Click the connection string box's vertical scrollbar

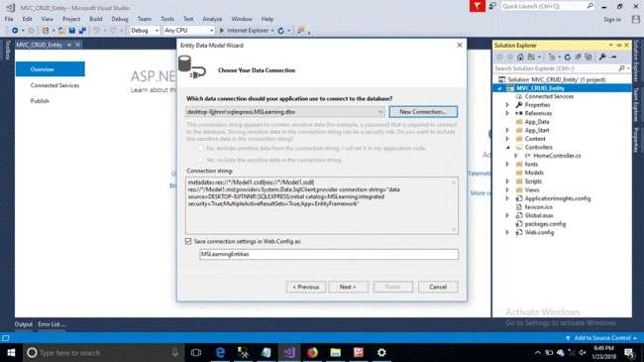[454, 205]
